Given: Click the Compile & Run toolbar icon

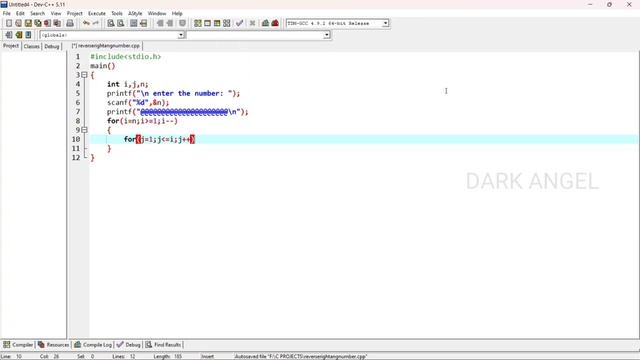Looking at the screenshot, I should coord(217,23).
